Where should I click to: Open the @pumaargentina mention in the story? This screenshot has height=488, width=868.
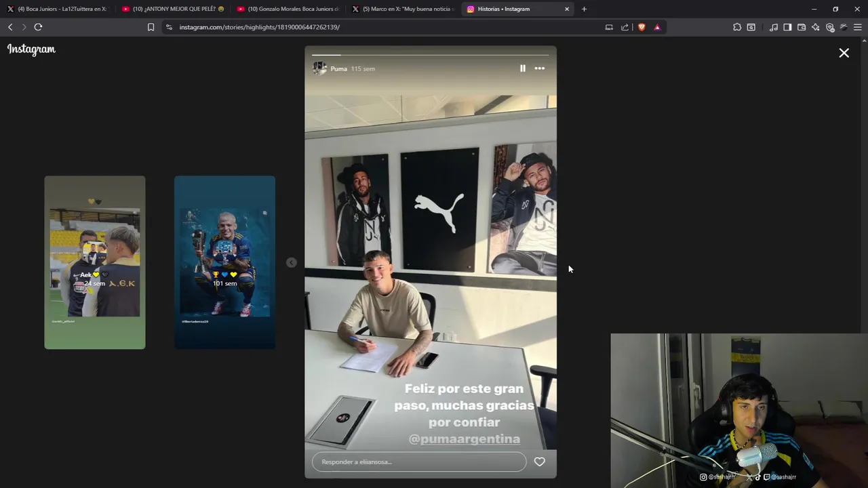465,439
